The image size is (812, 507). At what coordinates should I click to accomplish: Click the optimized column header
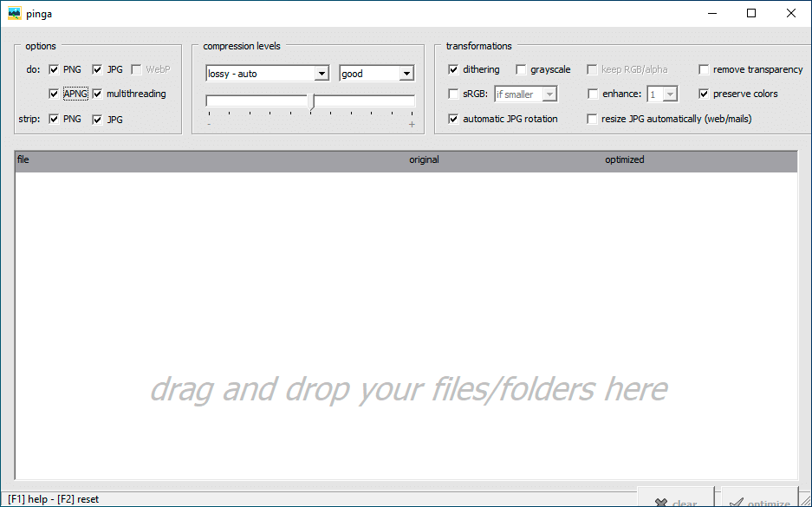tap(624, 160)
